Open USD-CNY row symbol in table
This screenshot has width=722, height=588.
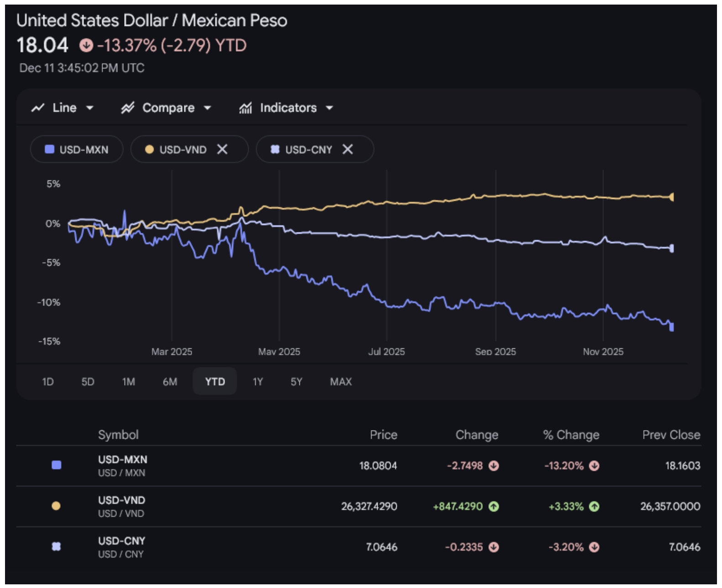(x=121, y=541)
